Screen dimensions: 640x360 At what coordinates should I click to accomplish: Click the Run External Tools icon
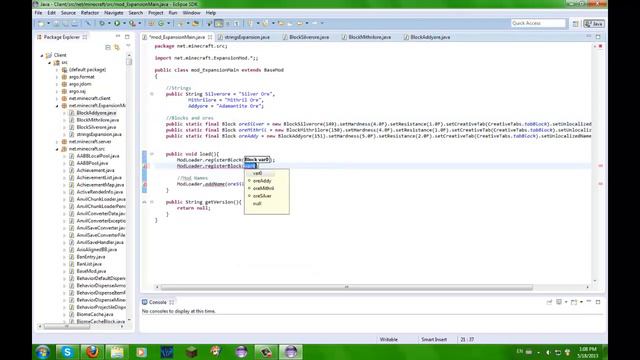[132, 24]
